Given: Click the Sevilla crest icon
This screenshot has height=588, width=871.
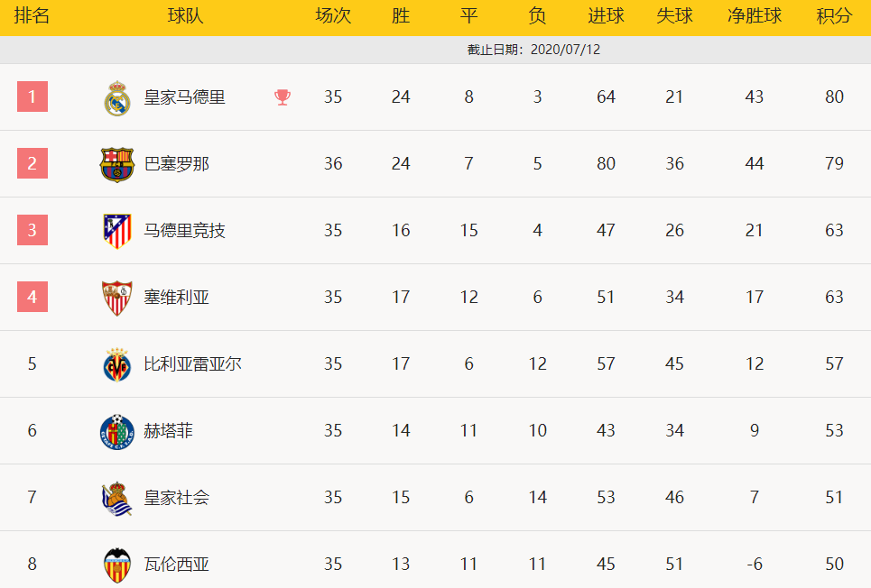Looking at the screenshot, I should [117, 299].
